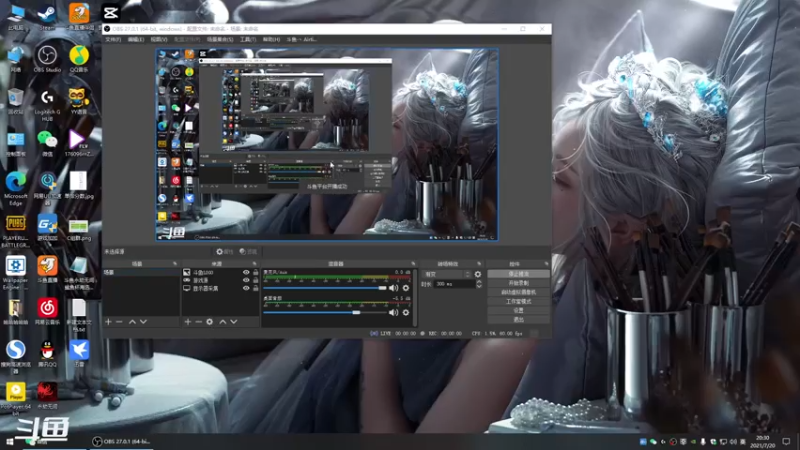Open the 视图(V) menu
Viewport: 800px width, 450px height.
(x=159, y=39)
